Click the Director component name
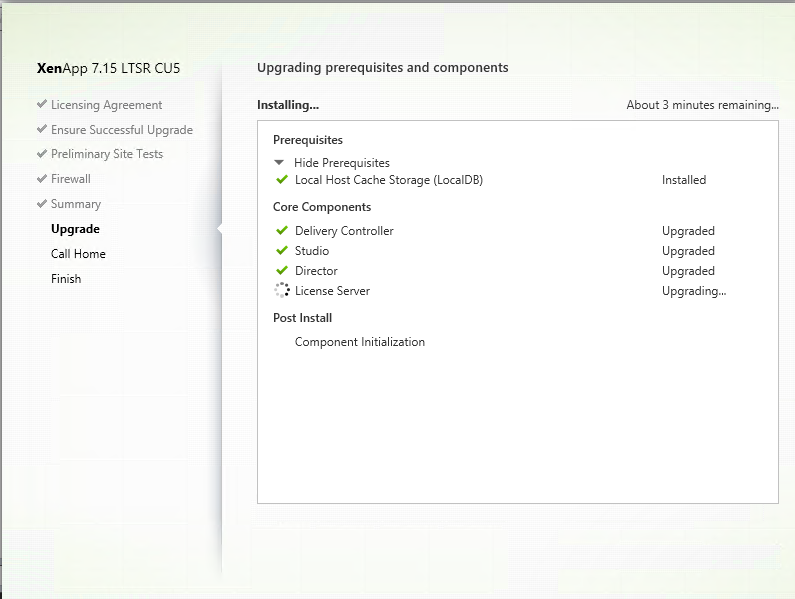The height and width of the screenshot is (599, 795). point(316,271)
